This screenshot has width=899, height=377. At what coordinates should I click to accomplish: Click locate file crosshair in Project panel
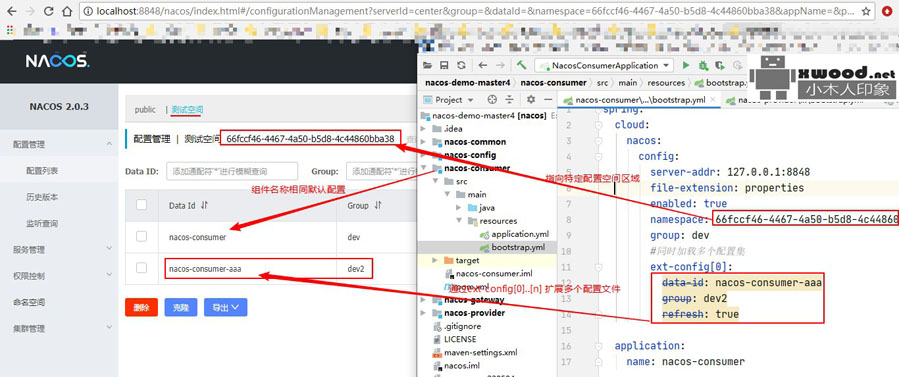pyautogui.click(x=493, y=100)
